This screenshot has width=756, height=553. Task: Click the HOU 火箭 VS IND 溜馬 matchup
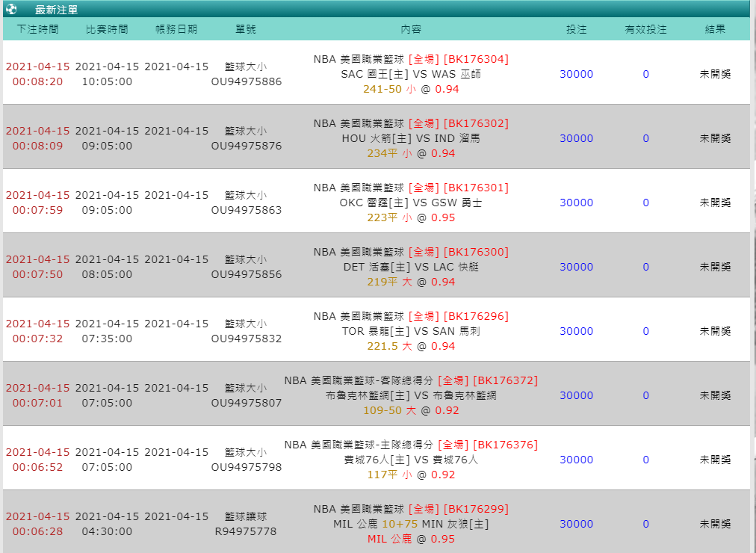(x=411, y=138)
